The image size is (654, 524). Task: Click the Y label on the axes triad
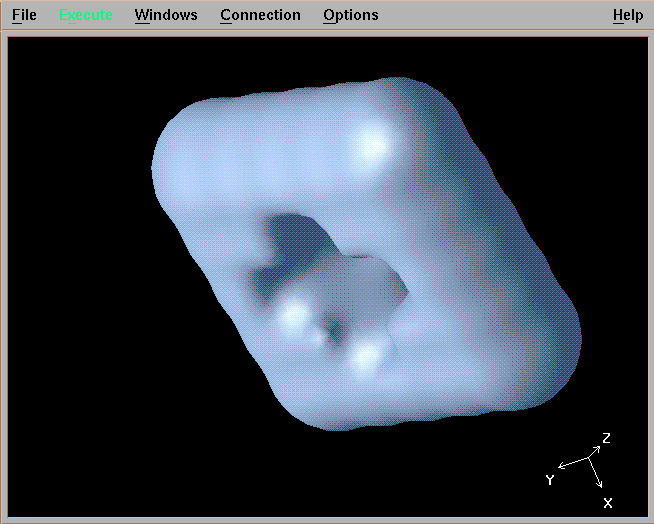pyautogui.click(x=549, y=480)
